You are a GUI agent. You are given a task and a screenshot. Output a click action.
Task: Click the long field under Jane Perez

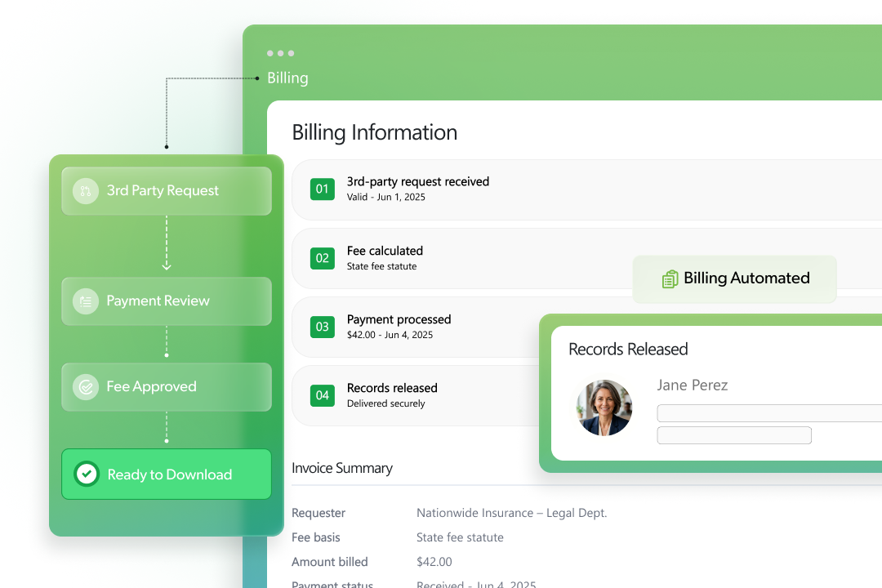point(769,413)
